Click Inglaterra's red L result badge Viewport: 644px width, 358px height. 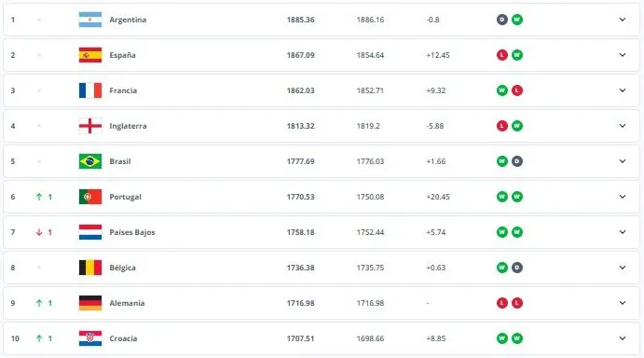[502, 126]
